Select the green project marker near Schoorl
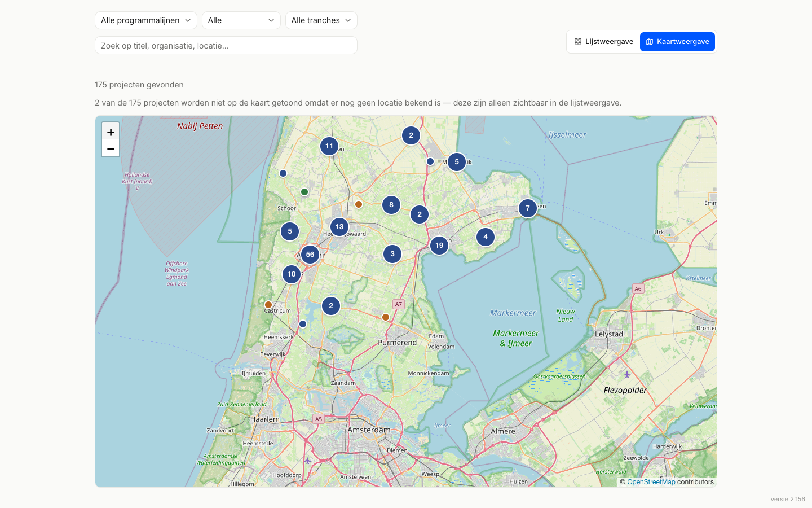This screenshot has width=812, height=508. coord(304,192)
